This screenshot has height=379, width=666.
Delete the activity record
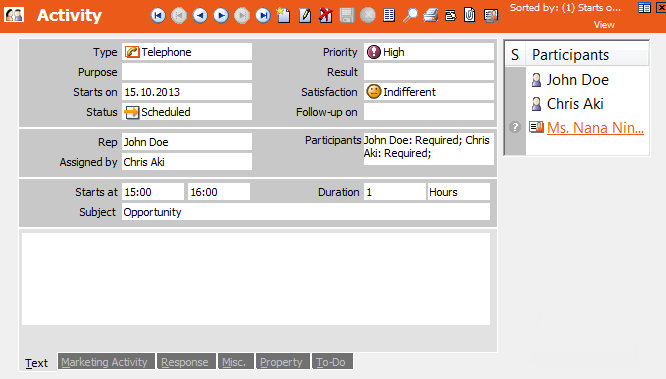pyautogui.click(x=326, y=15)
